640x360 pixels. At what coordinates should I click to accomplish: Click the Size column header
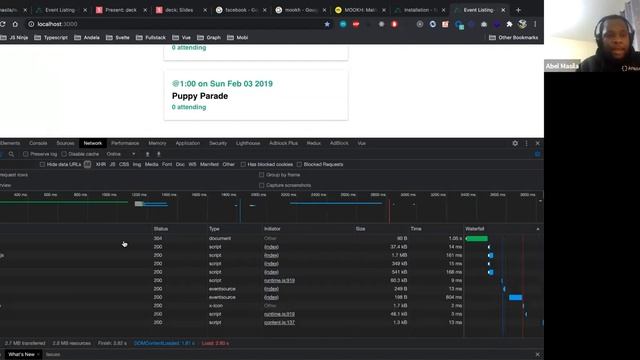pos(360,229)
